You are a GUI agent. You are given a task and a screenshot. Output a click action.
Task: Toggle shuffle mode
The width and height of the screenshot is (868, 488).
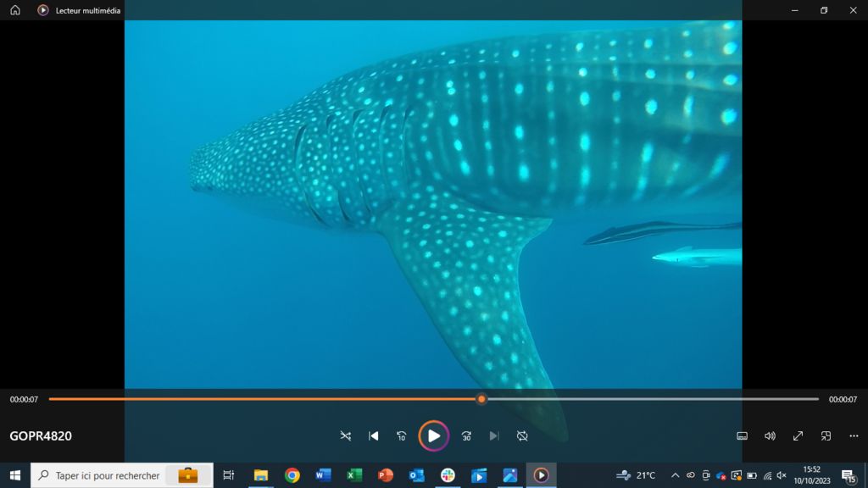click(345, 436)
